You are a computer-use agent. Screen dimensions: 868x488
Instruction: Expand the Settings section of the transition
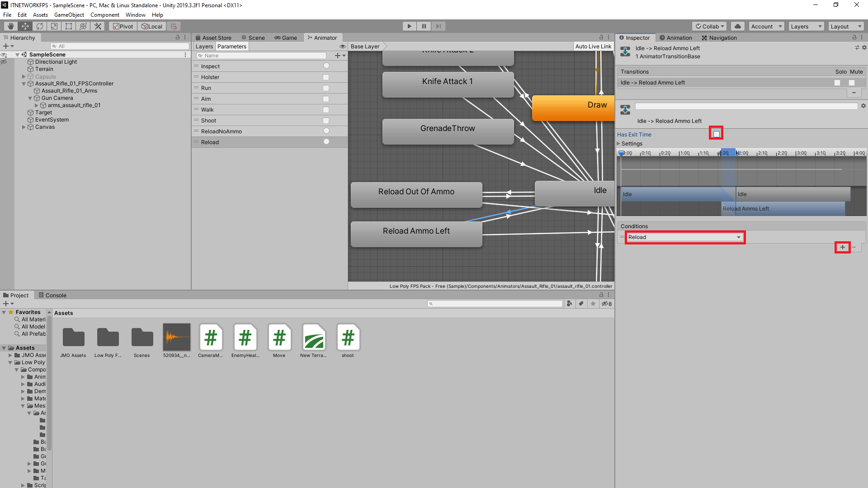619,143
